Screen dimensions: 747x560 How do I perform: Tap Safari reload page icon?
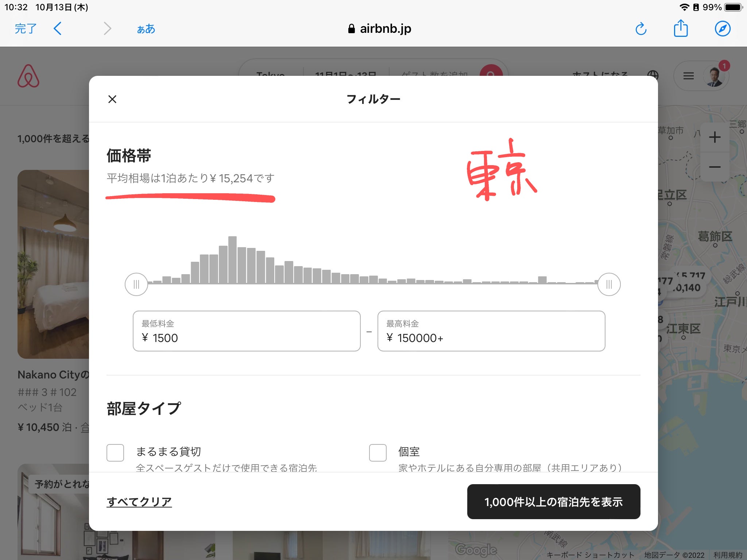641,29
